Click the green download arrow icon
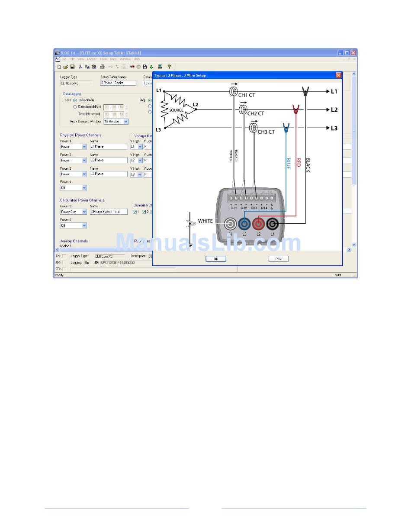Image resolution: width=411 pixels, height=532 pixels. pyautogui.click(x=151, y=67)
